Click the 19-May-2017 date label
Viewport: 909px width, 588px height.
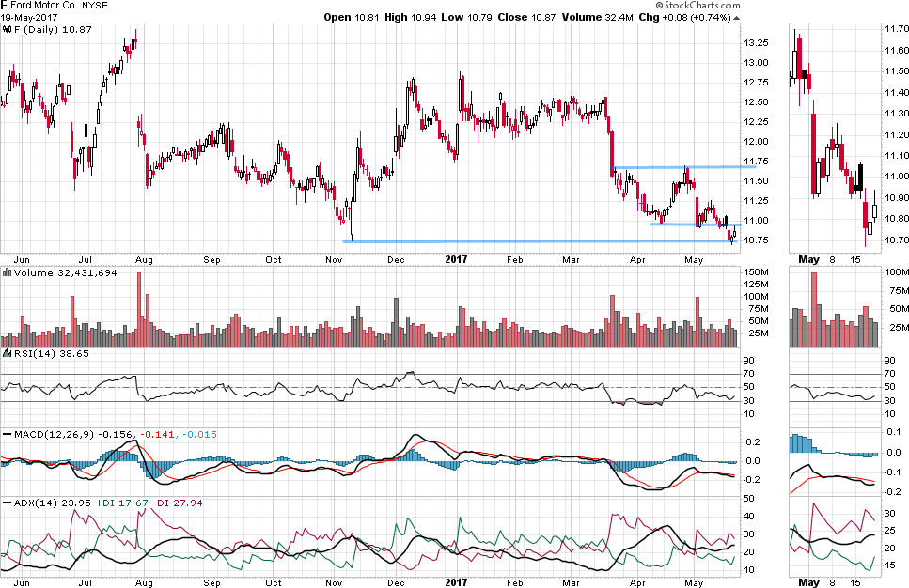[x=29, y=18]
